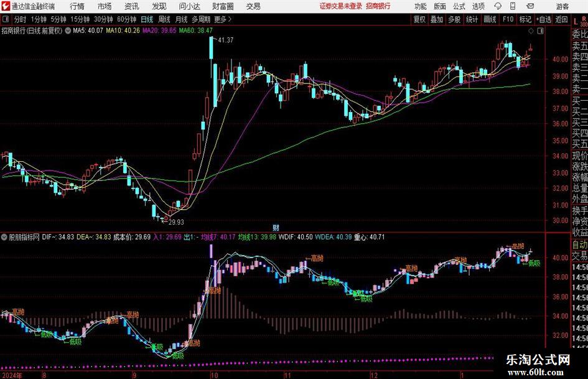Open the 行情 menu
Image resolution: width=588 pixels, height=379 pixels.
[77, 6]
